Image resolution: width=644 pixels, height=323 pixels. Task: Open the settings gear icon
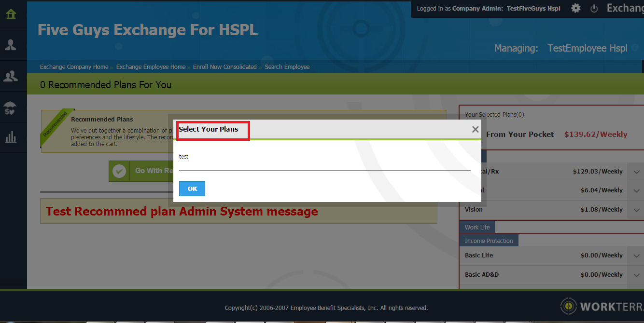coord(576,8)
